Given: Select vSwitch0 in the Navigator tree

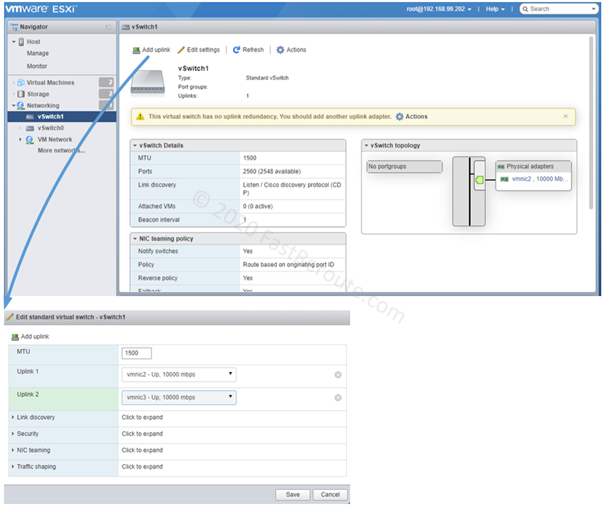Looking at the screenshot, I should point(51,128).
